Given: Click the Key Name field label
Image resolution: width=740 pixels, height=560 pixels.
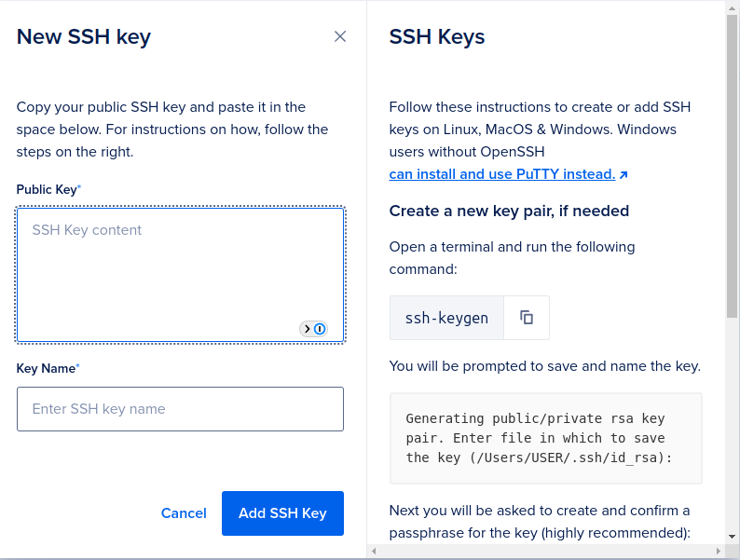Looking at the screenshot, I should (x=47, y=368).
